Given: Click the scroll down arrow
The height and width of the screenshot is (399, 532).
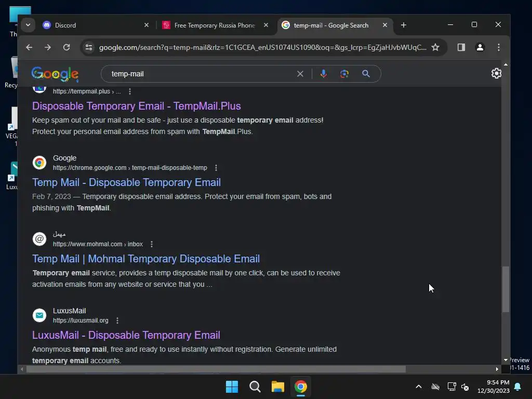Looking at the screenshot, I should tap(506, 360).
